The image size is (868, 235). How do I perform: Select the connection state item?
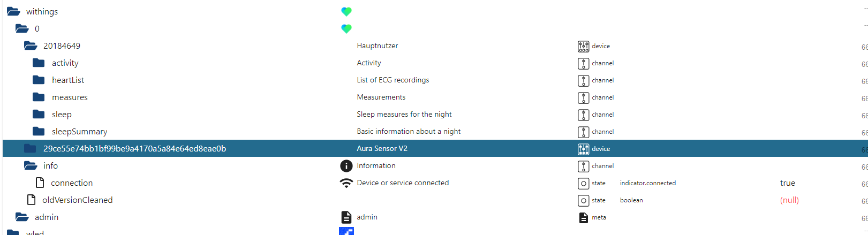[72, 183]
